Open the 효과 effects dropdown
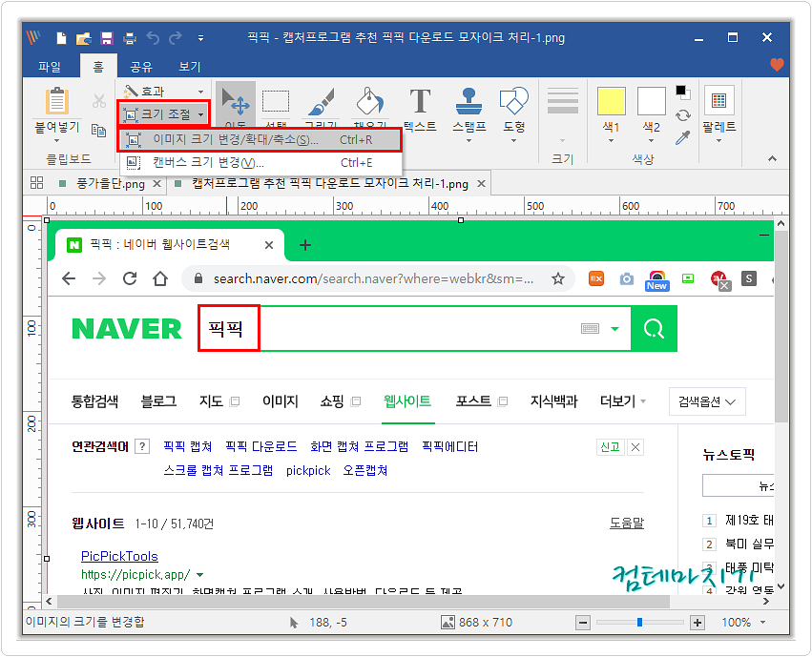812x657 pixels. coord(164,92)
